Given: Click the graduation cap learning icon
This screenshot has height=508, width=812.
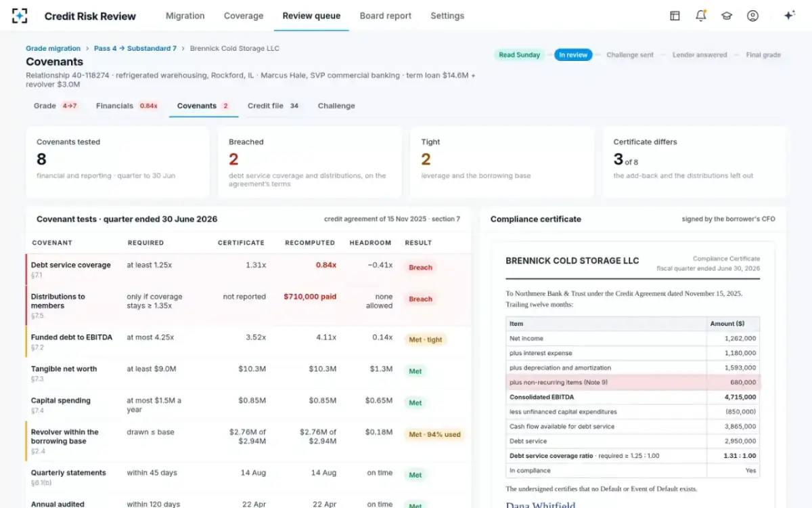Looking at the screenshot, I should pos(727,16).
